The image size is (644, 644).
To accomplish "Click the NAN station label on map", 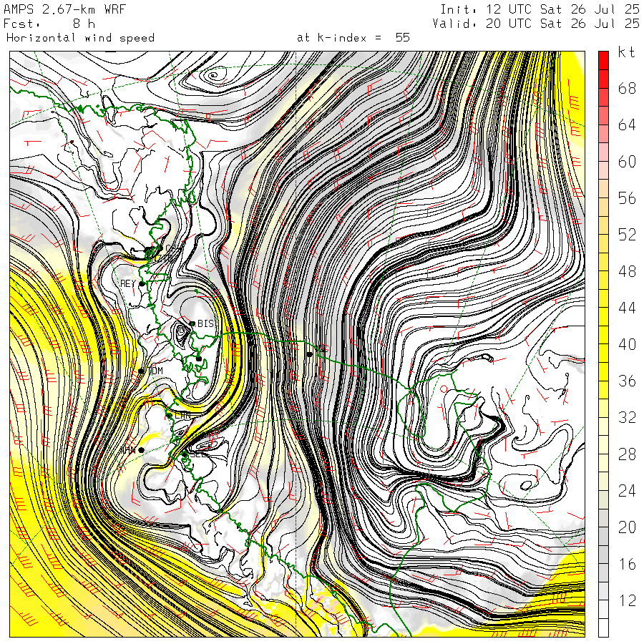I will click(x=128, y=450).
